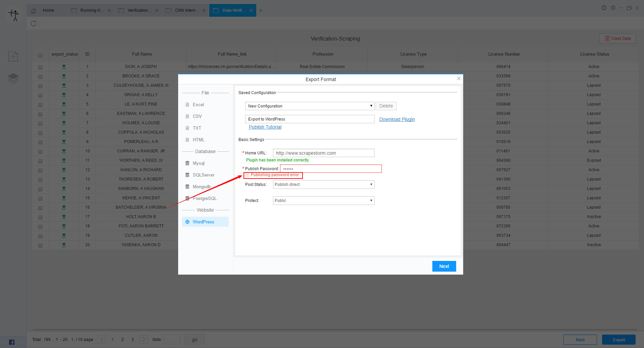Select the Data-Verifi... tab
Viewport: 644px width, 348px height.
[232, 10]
